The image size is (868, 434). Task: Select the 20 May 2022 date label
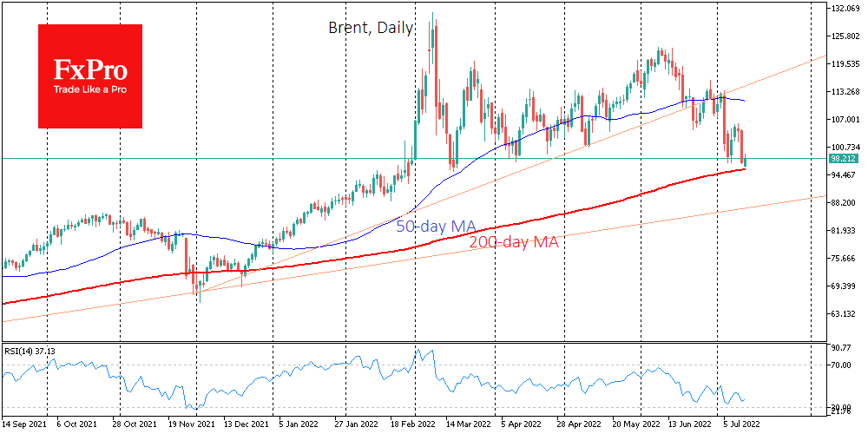(x=637, y=426)
